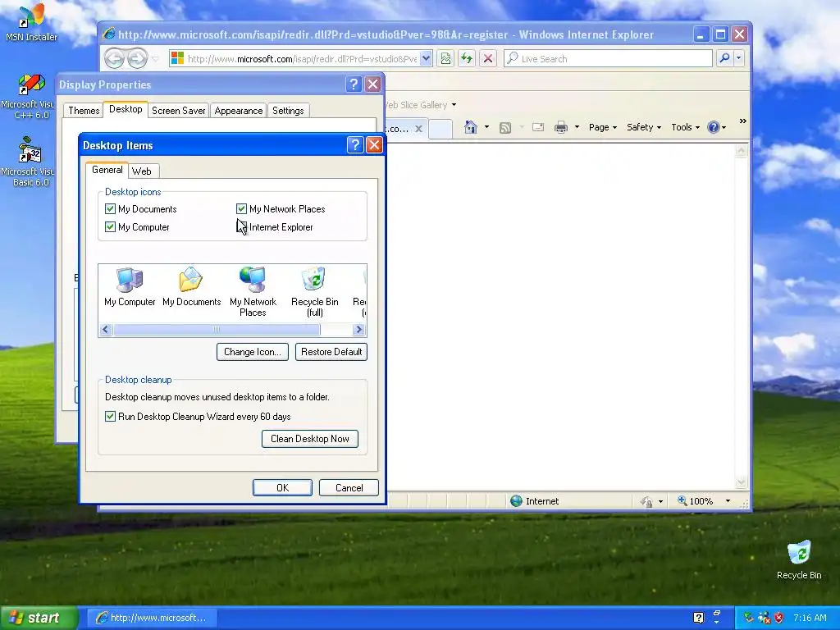This screenshot has width=840, height=630.
Task: Confirm Desktop Items with OK
Action: click(x=282, y=487)
